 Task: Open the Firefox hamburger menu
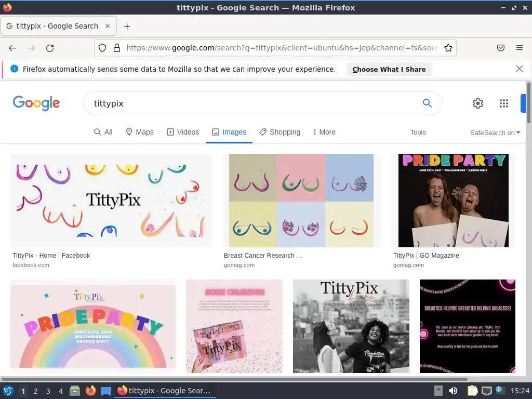pyautogui.click(x=520, y=48)
